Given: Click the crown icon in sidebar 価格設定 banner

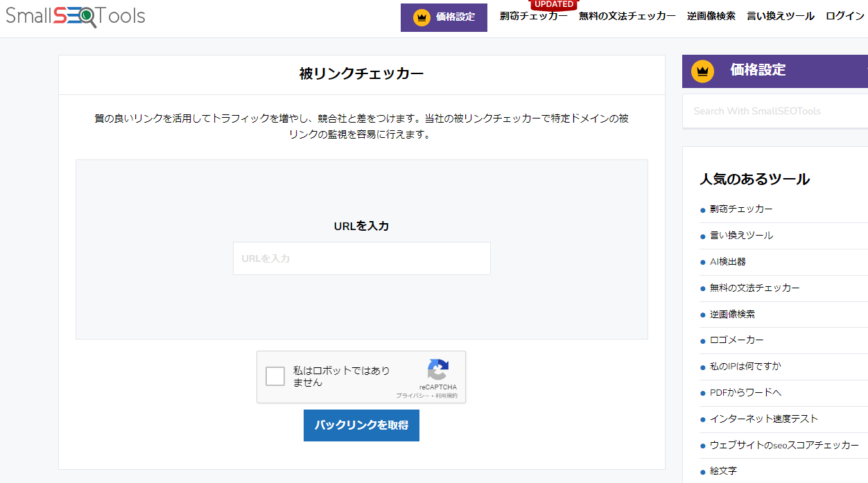Looking at the screenshot, I should (703, 71).
